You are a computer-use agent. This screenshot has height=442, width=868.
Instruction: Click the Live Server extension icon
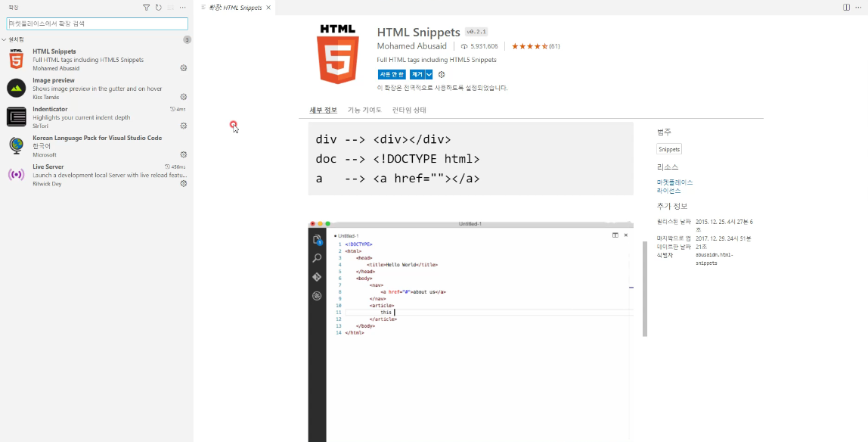(x=17, y=175)
